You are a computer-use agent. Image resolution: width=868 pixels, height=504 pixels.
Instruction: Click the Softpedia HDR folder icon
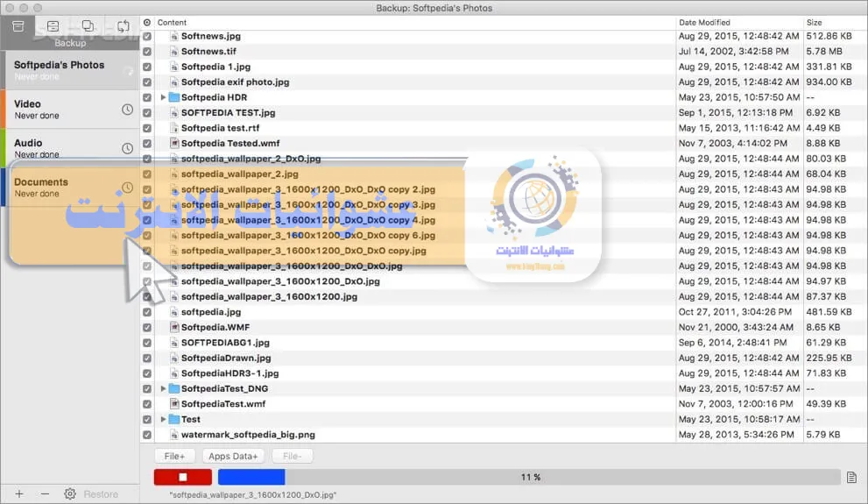tap(173, 97)
